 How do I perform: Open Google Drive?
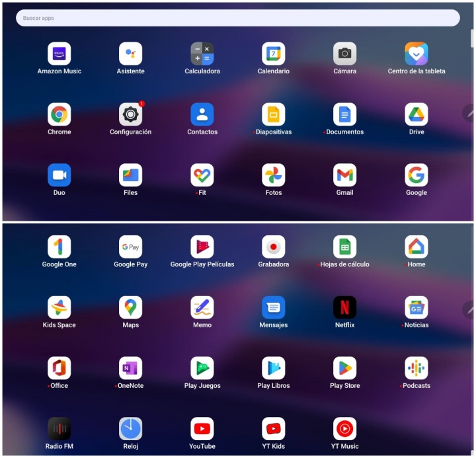point(416,114)
